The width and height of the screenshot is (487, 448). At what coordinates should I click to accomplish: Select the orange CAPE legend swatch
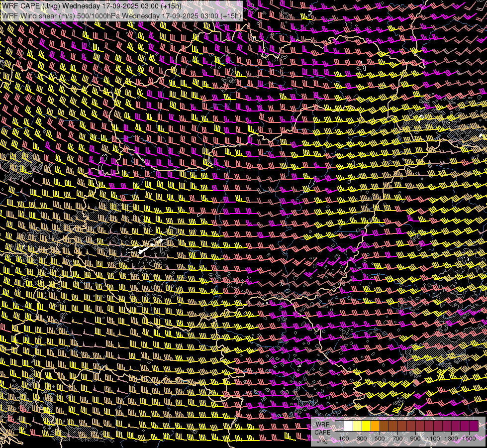375,426
